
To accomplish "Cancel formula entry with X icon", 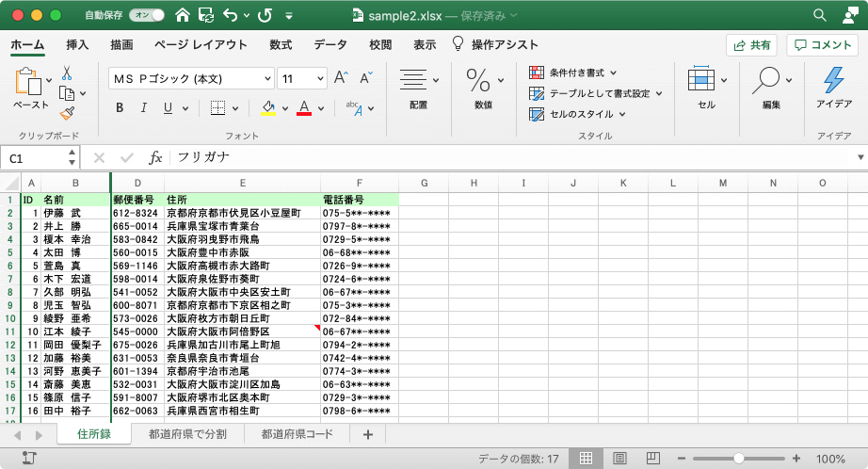I will [x=99, y=158].
